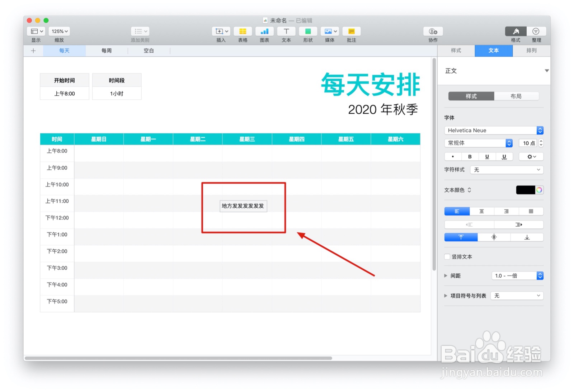This screenshot has height=392, width=574.
Task: Select the 整理 organize panel icon
Action: tap(536, 32)
